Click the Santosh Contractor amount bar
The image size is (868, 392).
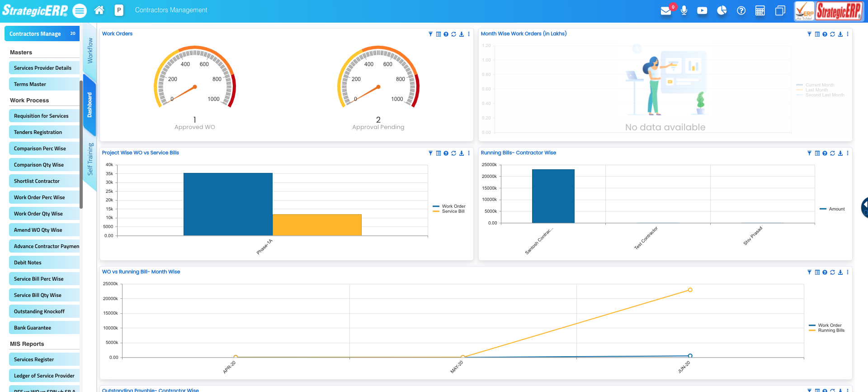tap(553, 196)
